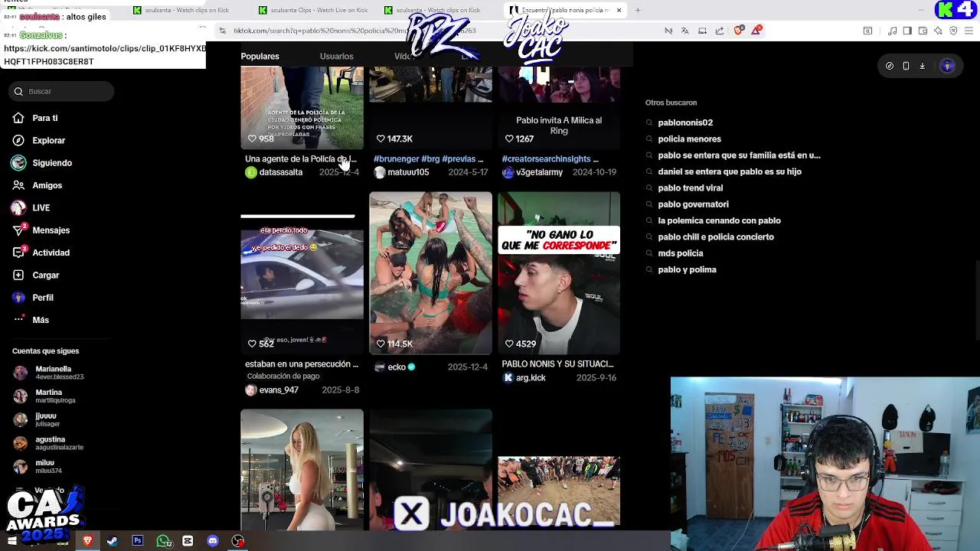Screen dimensions: 980x551
Task: Open Windows Start menu
Action: pos(11,541)
